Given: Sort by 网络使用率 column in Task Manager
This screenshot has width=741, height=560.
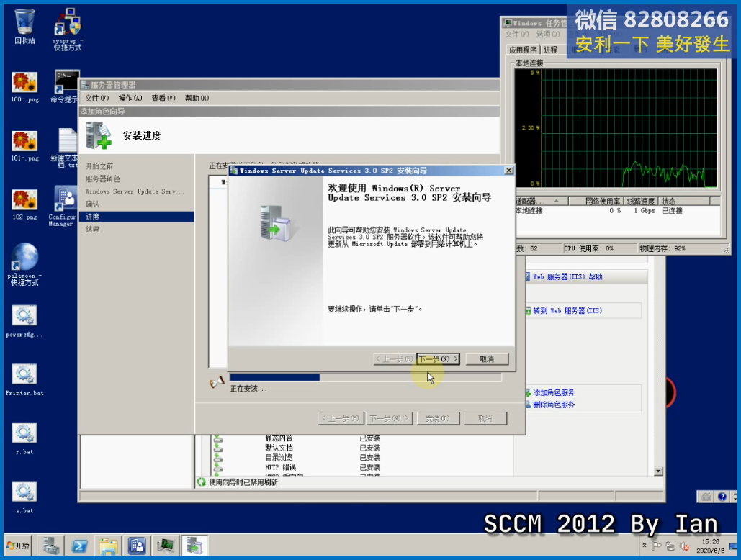Looking at the screenshot, I should [596, 201].
